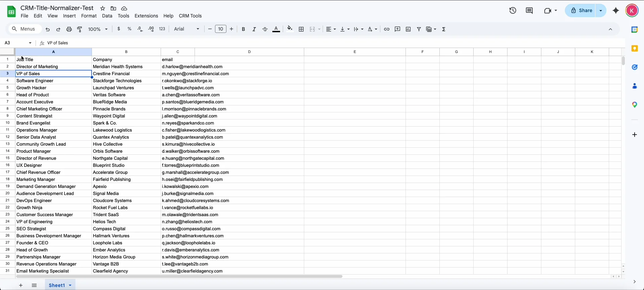Toggle strikethrough formatting
The height and width of the screenshot is (290, 644).
(x=265, y=29)
